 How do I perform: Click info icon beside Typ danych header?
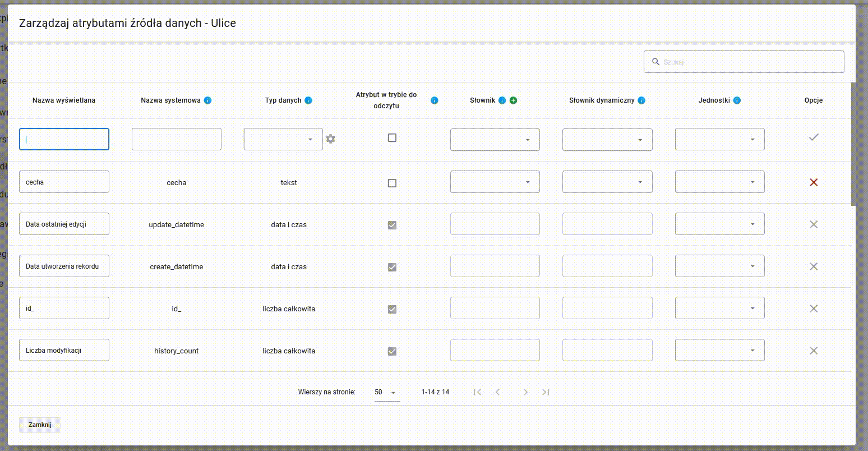[308, 100]
